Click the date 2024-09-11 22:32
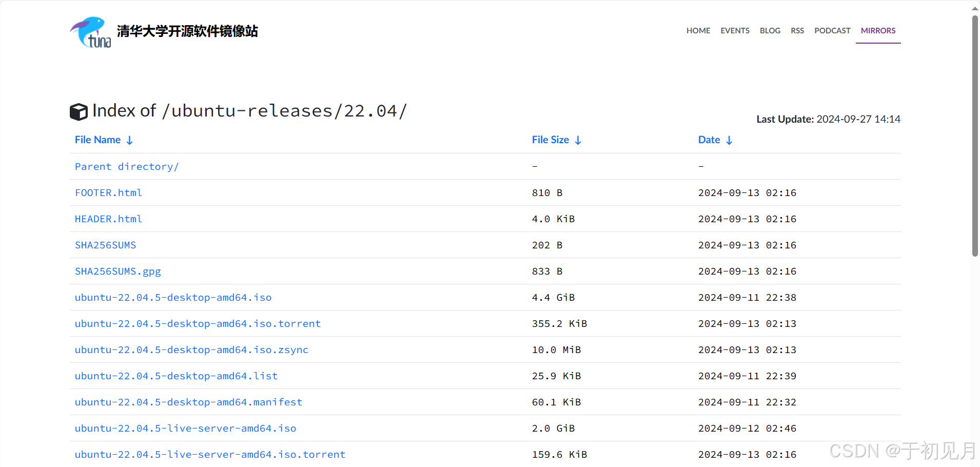The image size is (980, 467). coord(747,402)
